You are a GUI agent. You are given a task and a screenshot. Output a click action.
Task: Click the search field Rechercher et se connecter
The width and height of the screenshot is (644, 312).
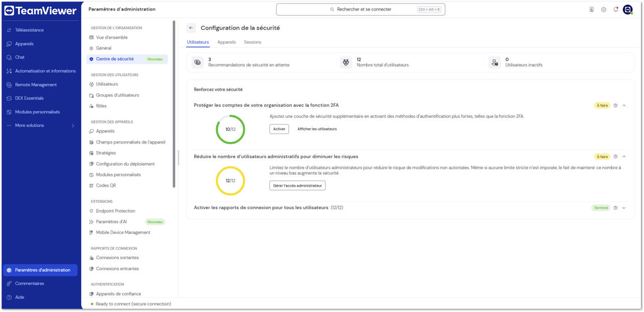[x=361, y=10]
